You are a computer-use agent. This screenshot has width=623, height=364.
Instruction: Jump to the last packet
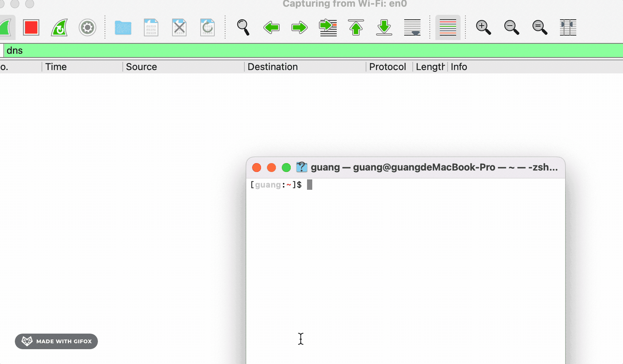[384, 27]
